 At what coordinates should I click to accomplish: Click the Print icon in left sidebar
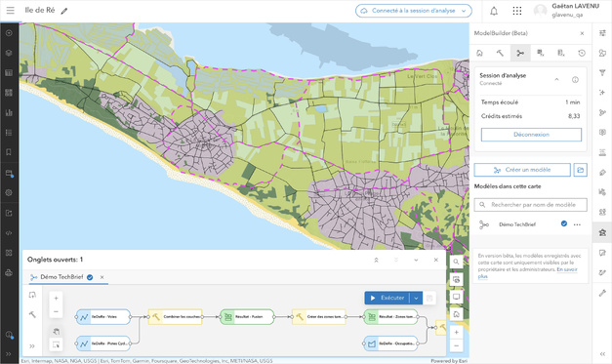[9, 272]
